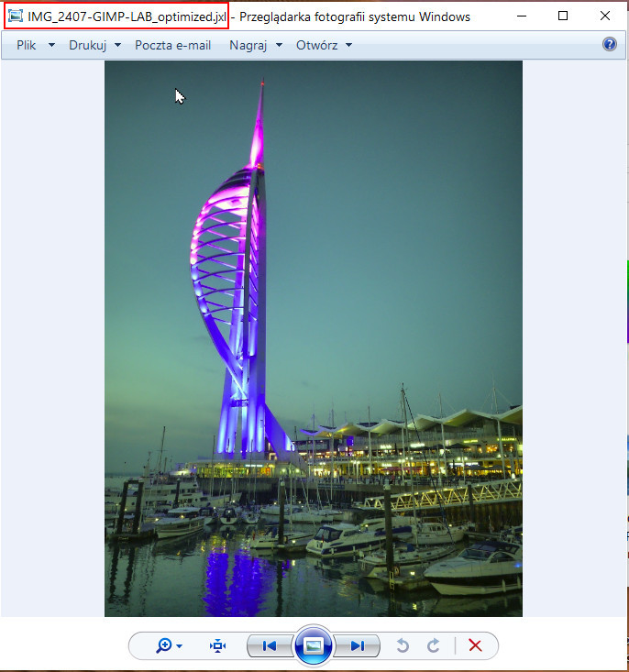Rotate the photo clockwise
This screenshot has width=629, height=672.
click(x=433, y=645)
